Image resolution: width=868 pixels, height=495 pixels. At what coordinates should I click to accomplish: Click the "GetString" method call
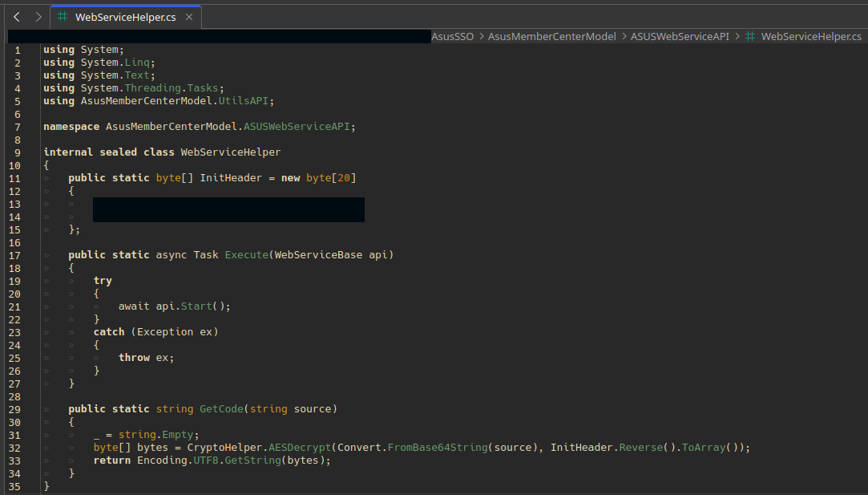(252, 460)
